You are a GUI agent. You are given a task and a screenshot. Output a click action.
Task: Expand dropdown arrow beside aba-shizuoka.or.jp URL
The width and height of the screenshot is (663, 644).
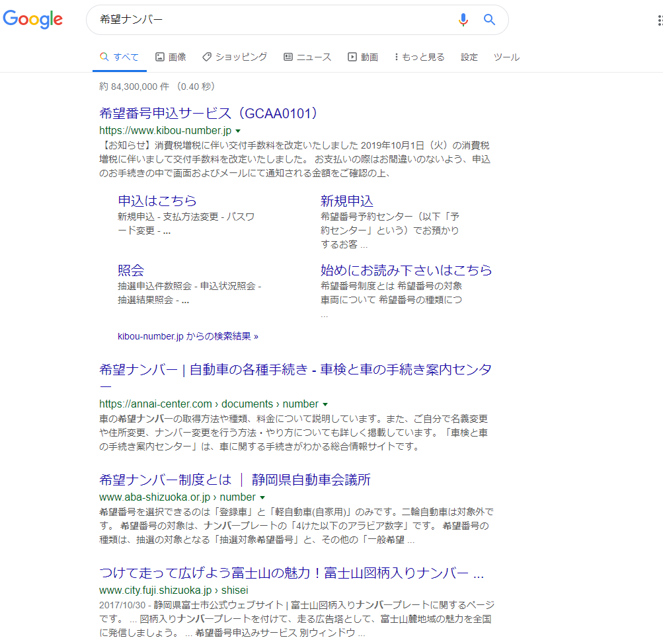262,497
